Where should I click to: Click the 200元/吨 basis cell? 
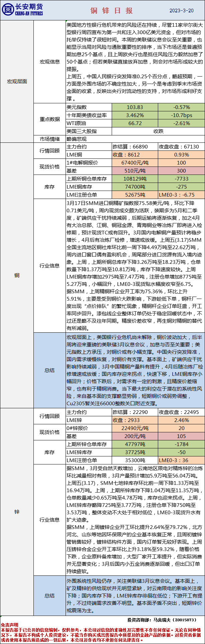point(135,436)
